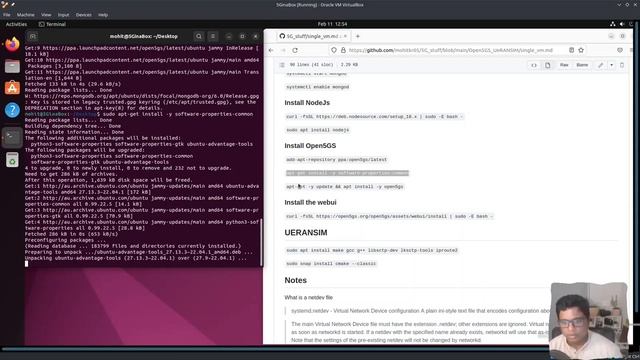This screenshot has height=360, width=640.
Task: Open a new tab in Firefox
Action: point(358,36)
